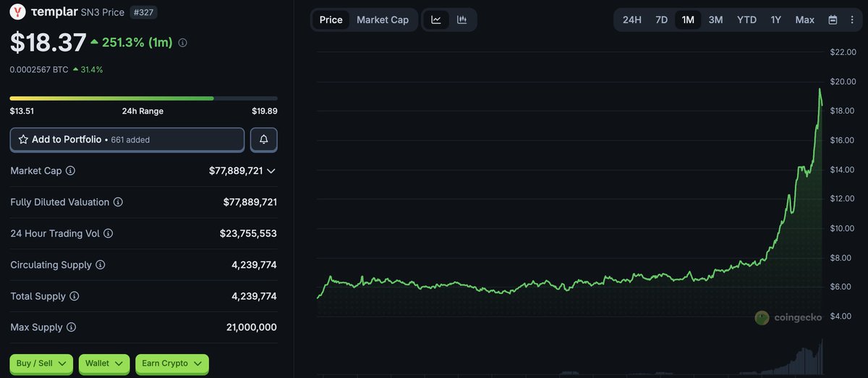Click the Templar logo icon
The image size is (868, 378).
pos(17,12)
